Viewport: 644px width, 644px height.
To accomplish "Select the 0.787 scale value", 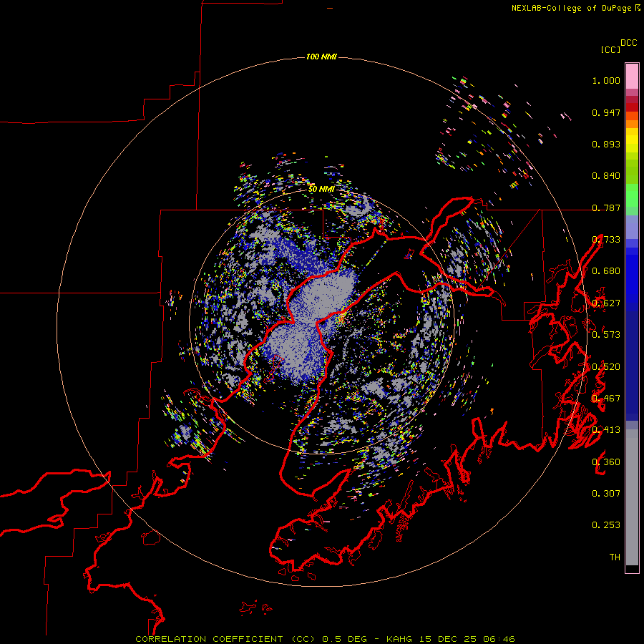I will pyautogui.click(x=606, y=208).
